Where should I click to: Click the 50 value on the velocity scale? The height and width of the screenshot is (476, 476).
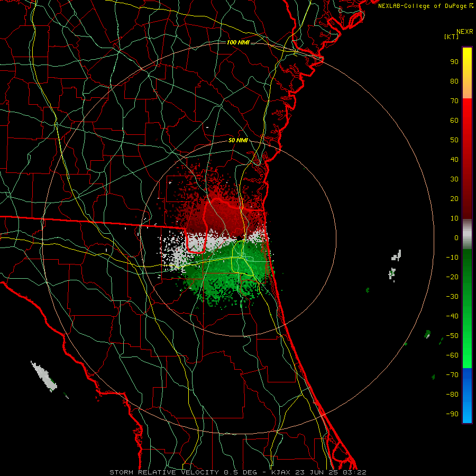click(454, 140)
